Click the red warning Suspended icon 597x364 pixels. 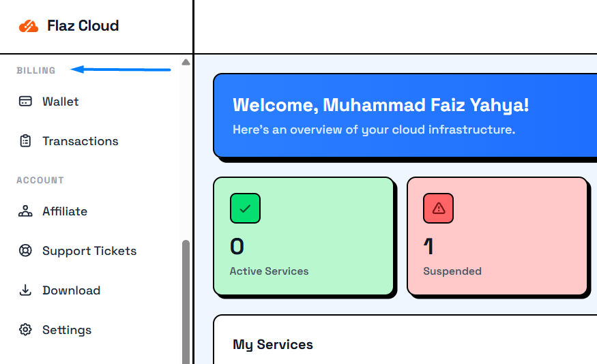(x=438, y=209)
